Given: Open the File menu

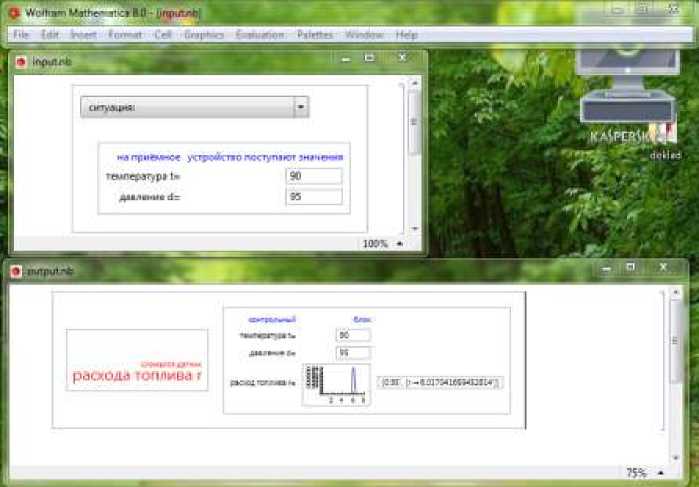Looking at the screenshot, I should [21, 35].
